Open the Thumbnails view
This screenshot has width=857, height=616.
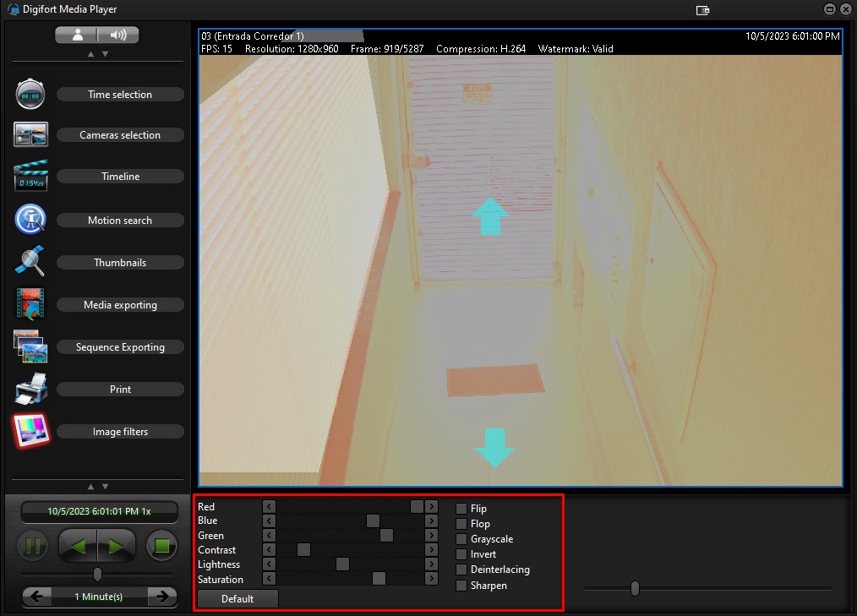(120, 262)
